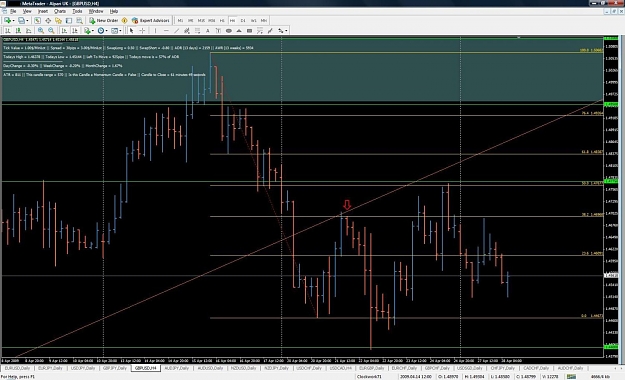Open the Window menu

[x=96, y=11]
